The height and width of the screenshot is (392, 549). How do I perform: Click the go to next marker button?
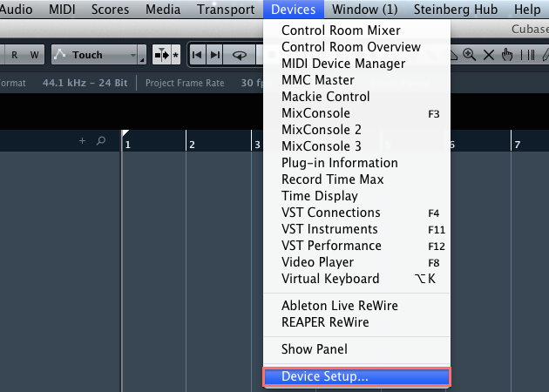tap(214, 55)
